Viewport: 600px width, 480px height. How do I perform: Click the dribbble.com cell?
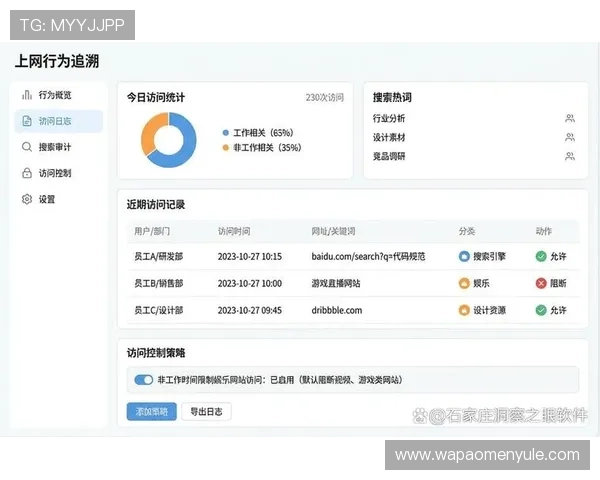(337, 310)
